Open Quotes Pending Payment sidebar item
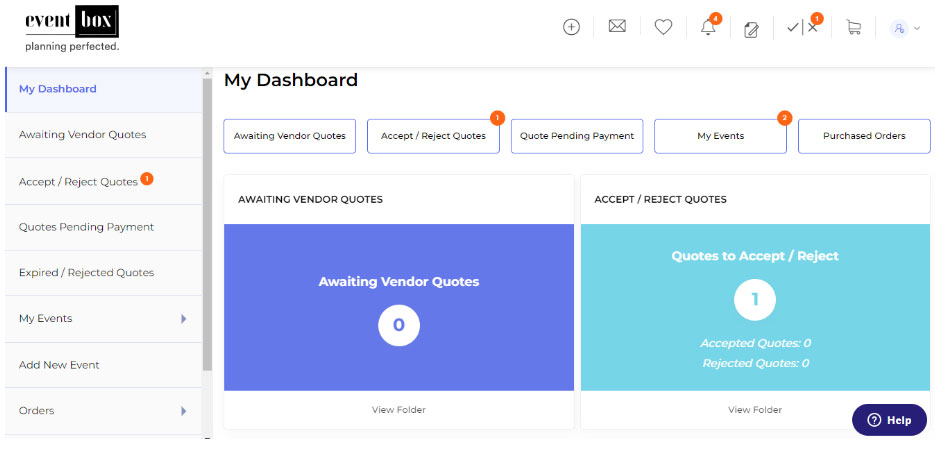 [86, 227]
